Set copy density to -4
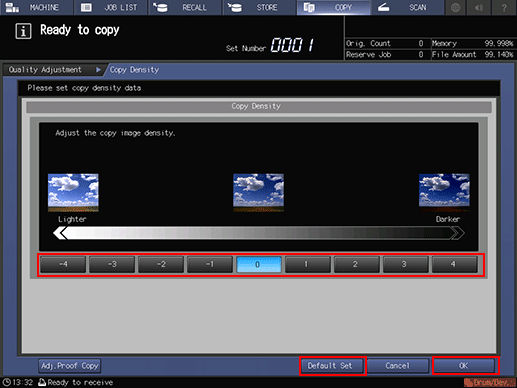 [x=63, y=264]
